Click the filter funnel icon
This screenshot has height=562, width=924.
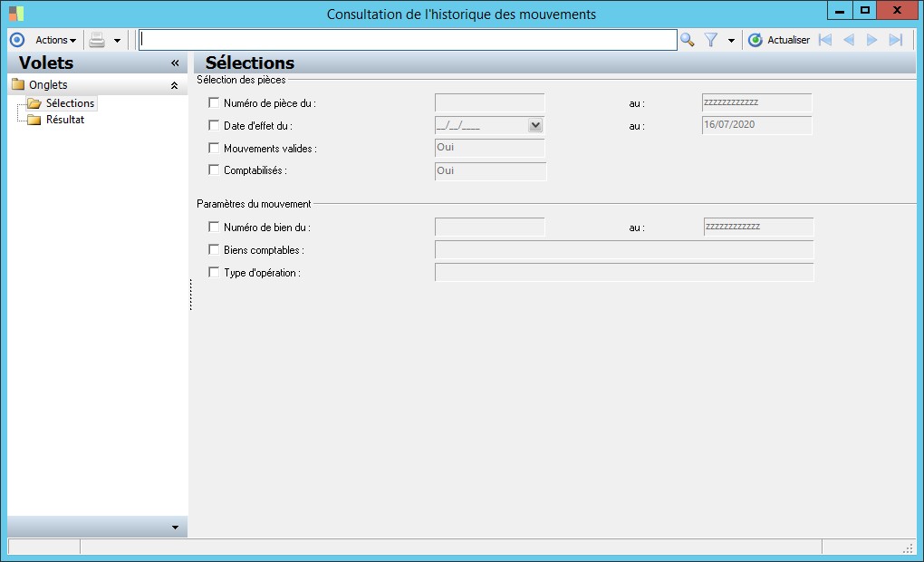(x=711, y=40)
